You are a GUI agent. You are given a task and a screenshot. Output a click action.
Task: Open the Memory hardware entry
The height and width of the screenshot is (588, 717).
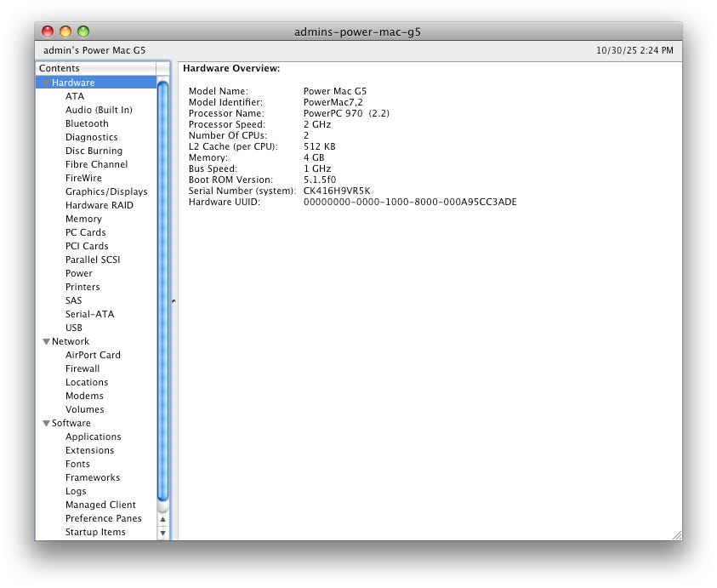point(83,219)
